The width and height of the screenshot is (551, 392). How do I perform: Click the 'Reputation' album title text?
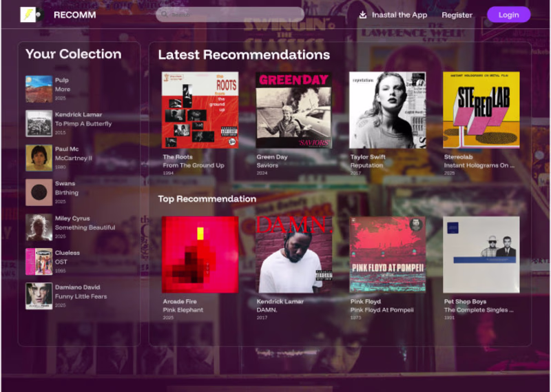[x=367, y=165]
